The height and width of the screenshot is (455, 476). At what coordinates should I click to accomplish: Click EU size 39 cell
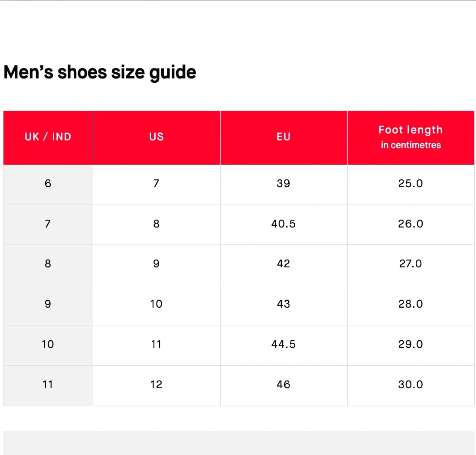pyautogui.click(x=284, y=185)
